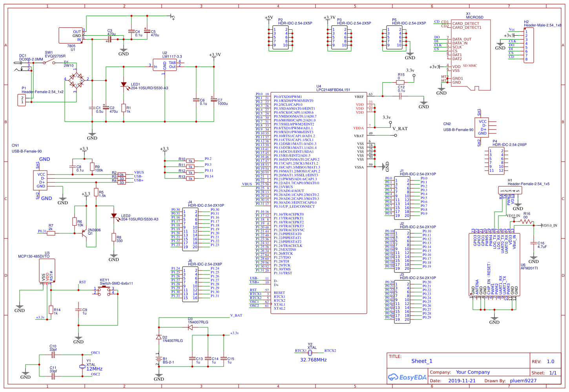Click the Sheet_1 title text
569x392 pixels.
[x=421, y=361]
